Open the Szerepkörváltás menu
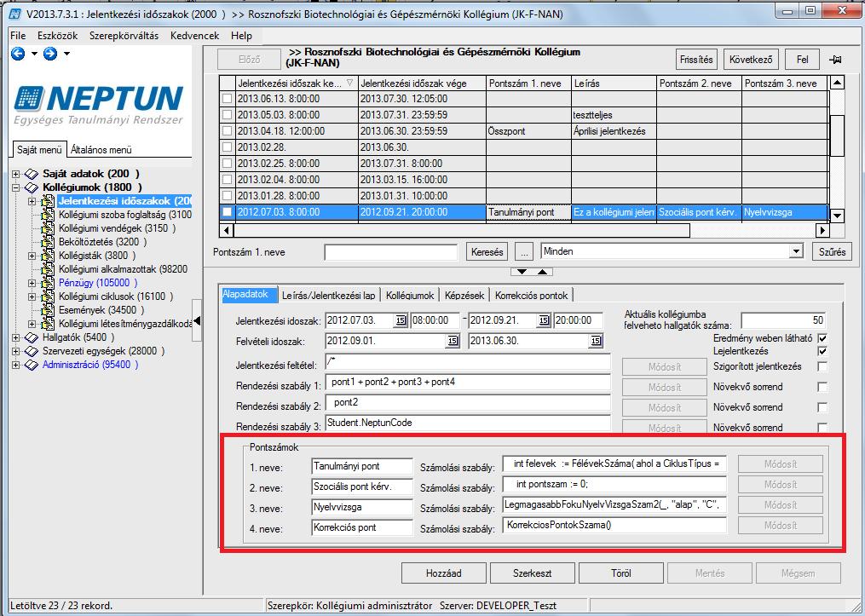 click(x=124, y=36)
